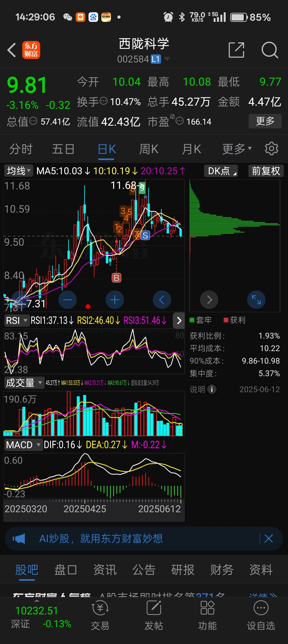Open the 东方财富 logo icon
This screenshot has width=288, height=644.
pos(31,50)
